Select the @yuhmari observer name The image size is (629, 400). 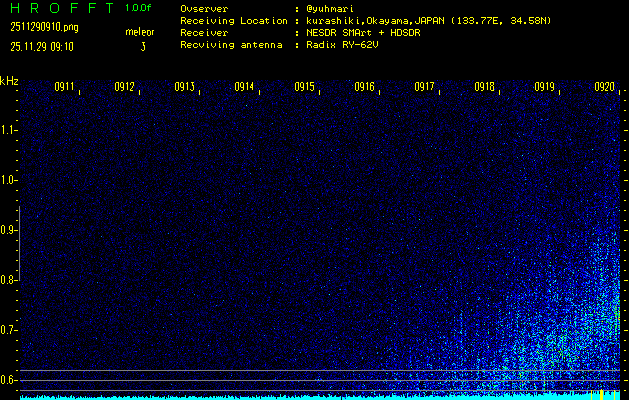[x=332, y=8]
